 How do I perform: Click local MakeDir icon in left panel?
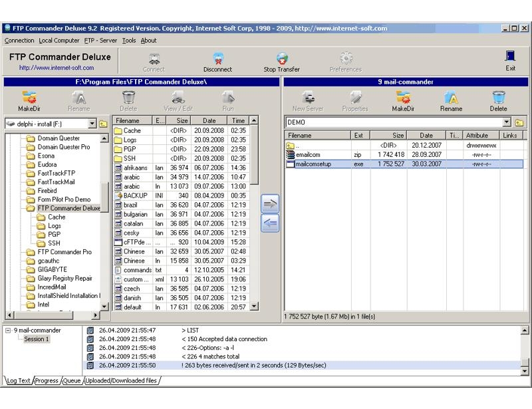tap(29, 97)
